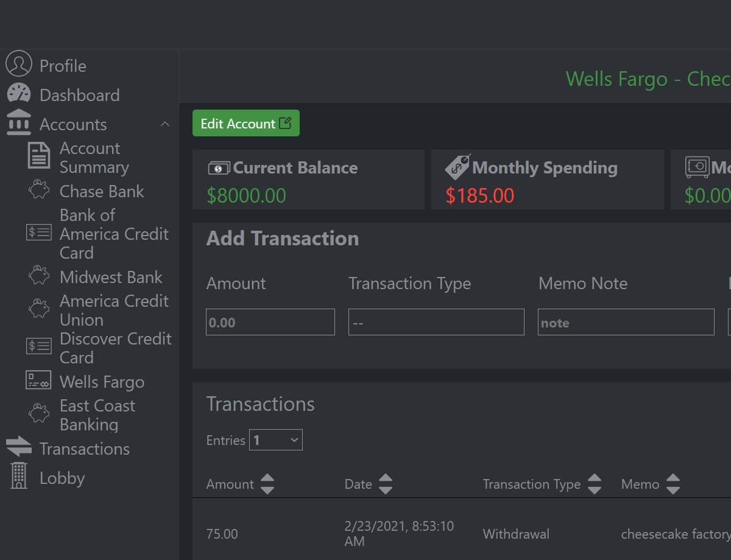731x560 pixels.
Task: Open the Transaction Type selection field
Action: pyautogui.click(x=436, y=322)
